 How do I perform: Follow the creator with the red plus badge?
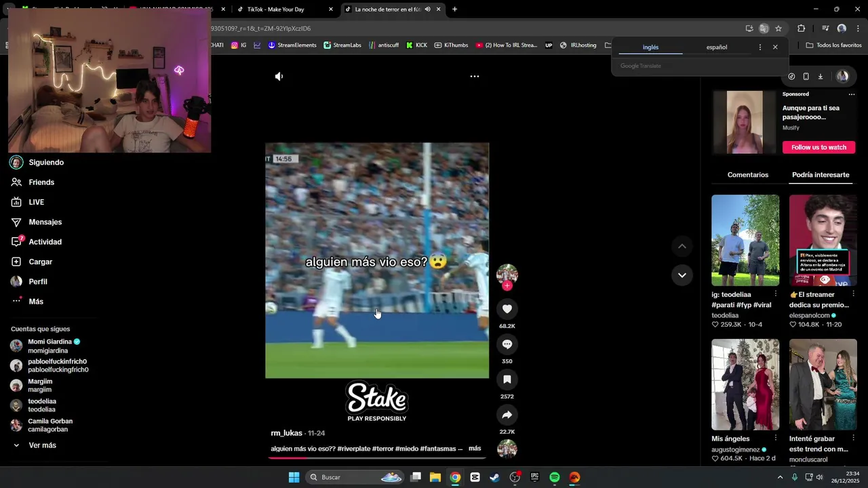[507, 285]
